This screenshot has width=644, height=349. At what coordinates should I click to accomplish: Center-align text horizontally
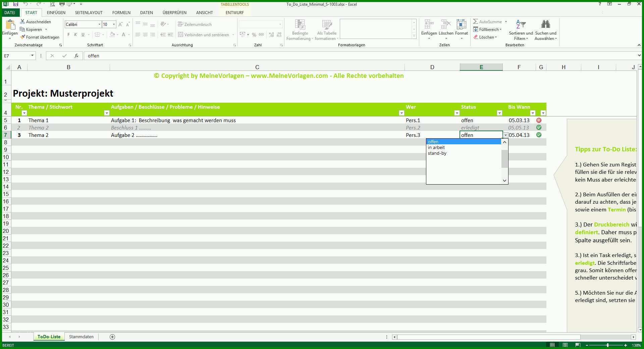point(145,35)
